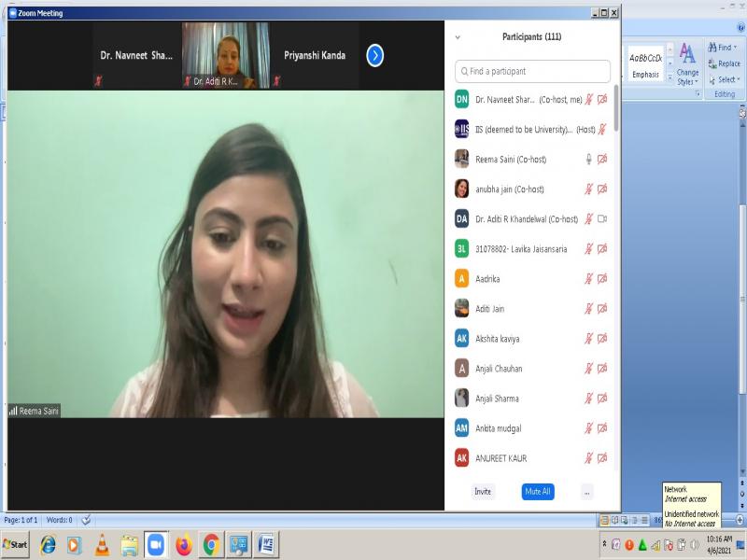This screenshot has height=560, width=747.
Task: Open Internet Explorer from the taskbar
Action: point(48,544)
